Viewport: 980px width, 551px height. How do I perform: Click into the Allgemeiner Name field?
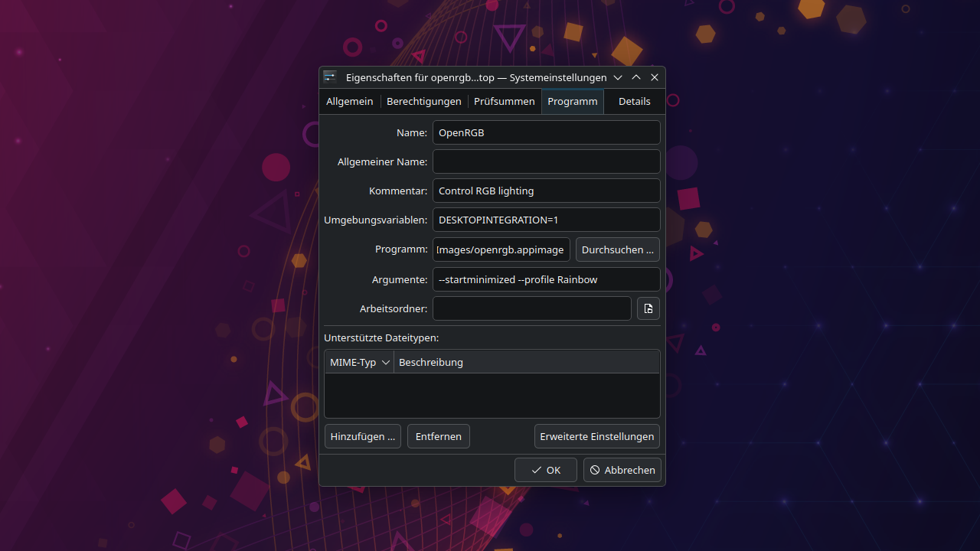click(x=546, y=161)
